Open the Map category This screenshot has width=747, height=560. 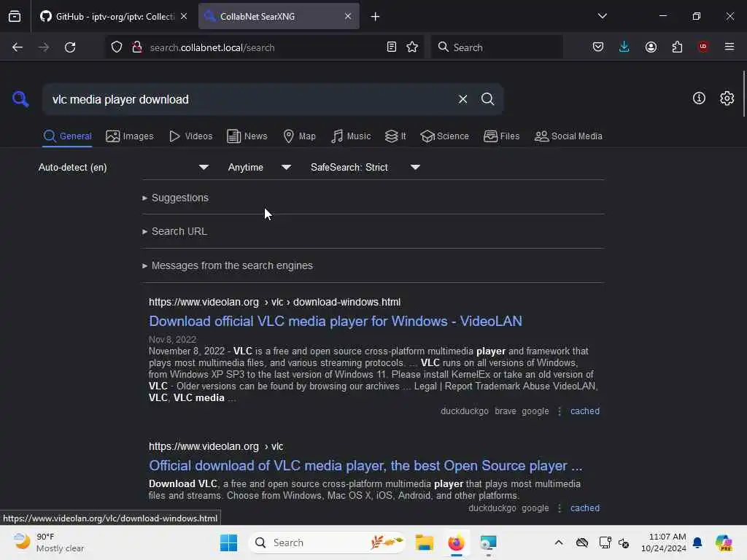[299, 136]
